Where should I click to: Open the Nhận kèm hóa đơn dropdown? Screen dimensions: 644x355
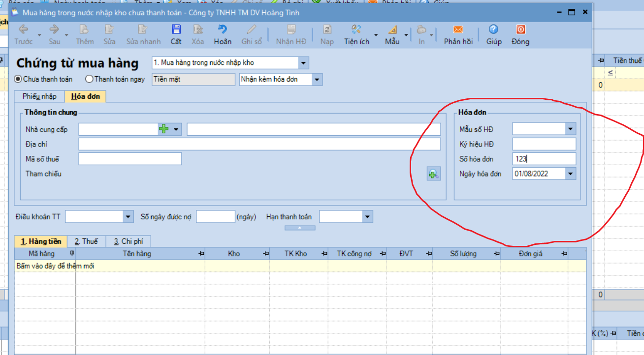click(x=317, y=79)
